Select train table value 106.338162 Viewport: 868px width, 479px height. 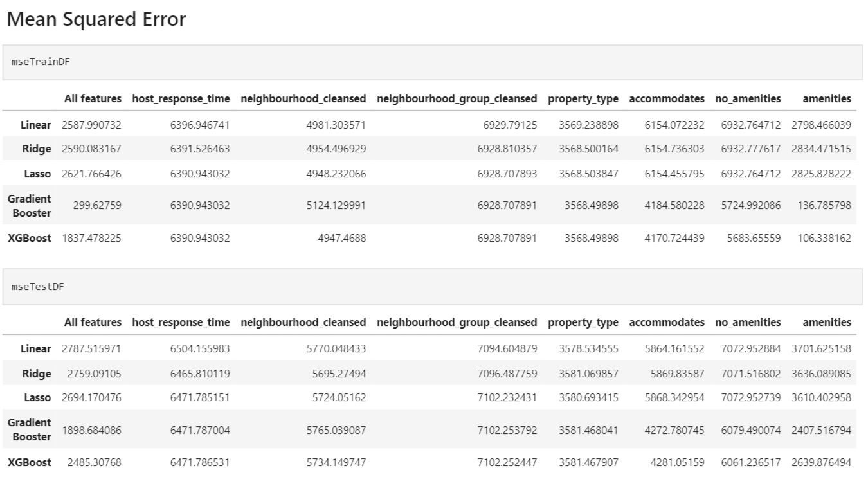(x=824, y=238)
